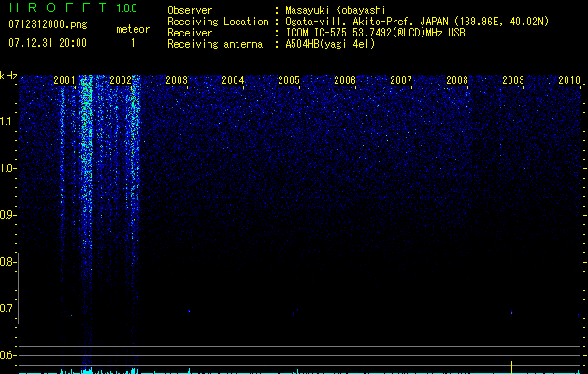
Task: Click the 2003 time marker
Action: pos(177,80)
